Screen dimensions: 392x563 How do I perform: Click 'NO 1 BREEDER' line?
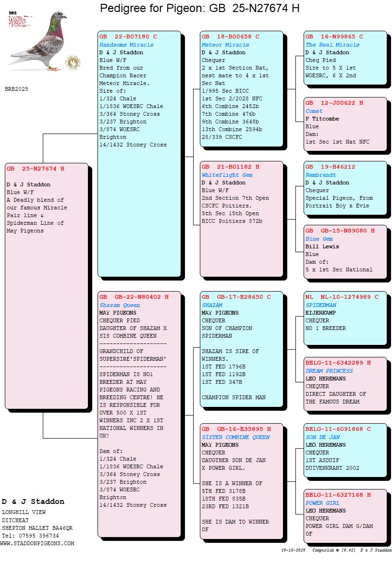[x=326, y=328]
